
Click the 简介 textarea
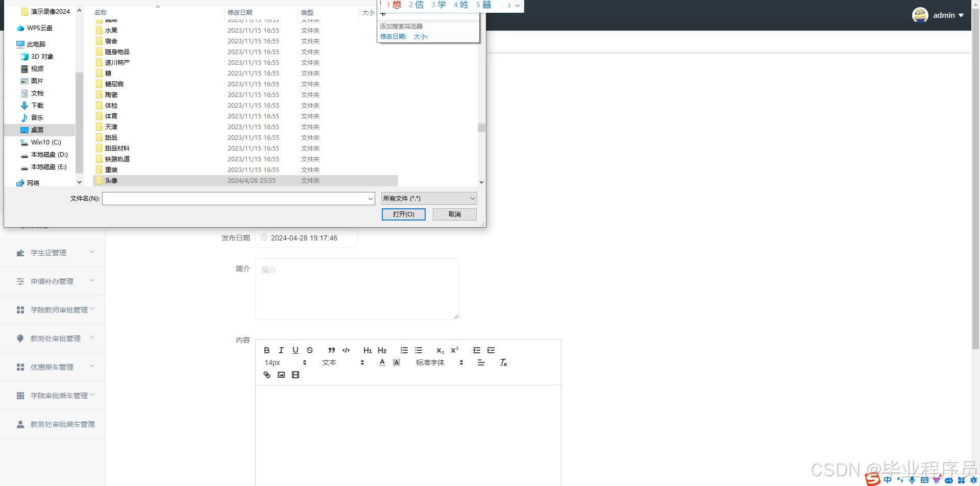[x=357, y=289]
